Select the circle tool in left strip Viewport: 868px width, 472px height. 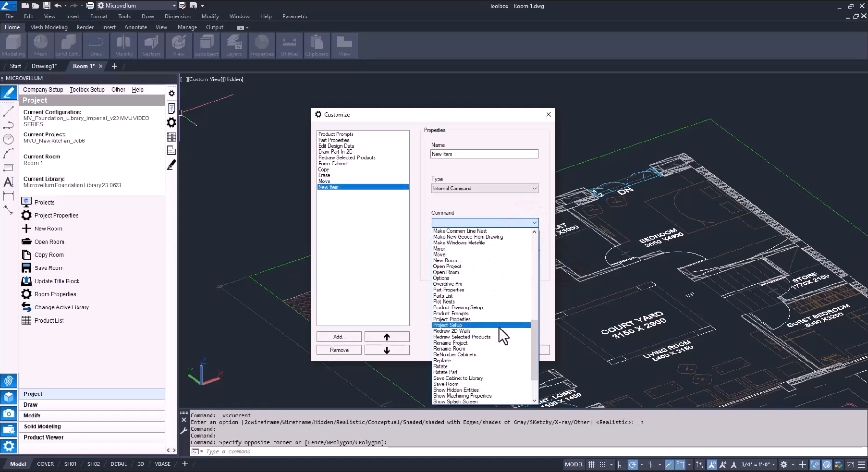8,139
